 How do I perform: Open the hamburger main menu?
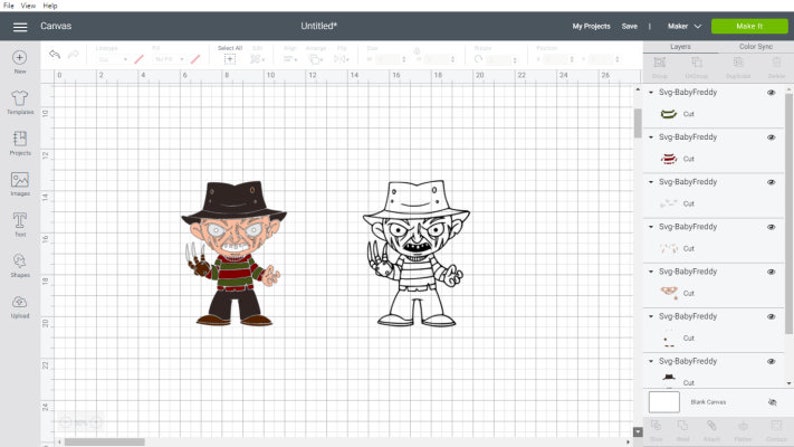(x=20, y=27)
